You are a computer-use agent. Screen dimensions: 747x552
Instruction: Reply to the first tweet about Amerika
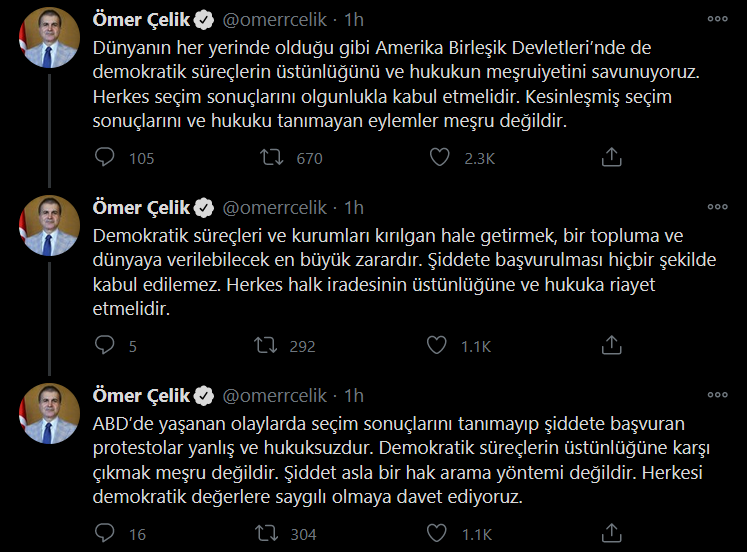[105, 157]
